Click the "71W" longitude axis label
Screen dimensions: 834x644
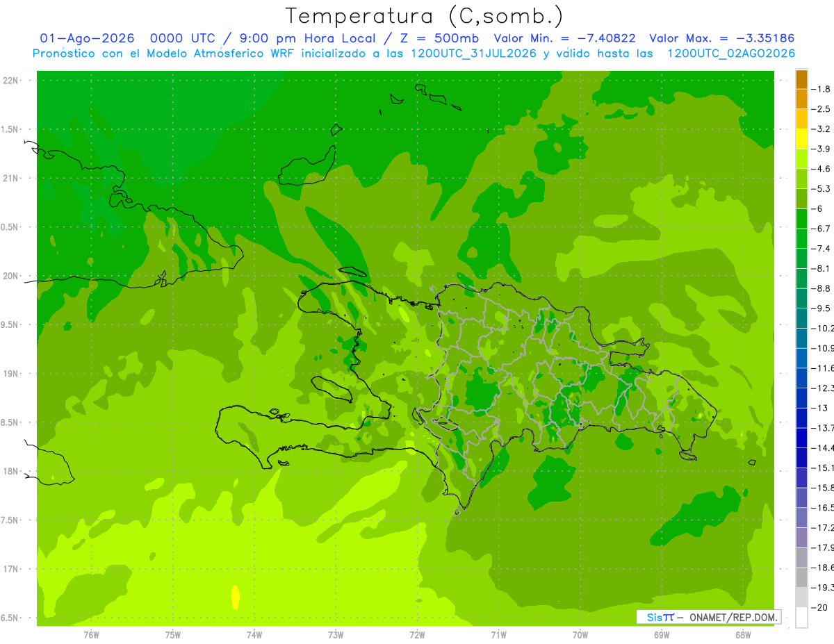pos(498,635)
